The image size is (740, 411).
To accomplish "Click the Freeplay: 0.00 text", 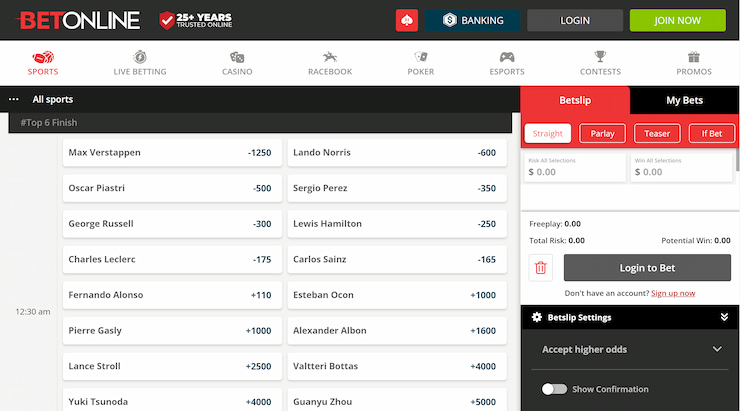I will tap(555, 224).
